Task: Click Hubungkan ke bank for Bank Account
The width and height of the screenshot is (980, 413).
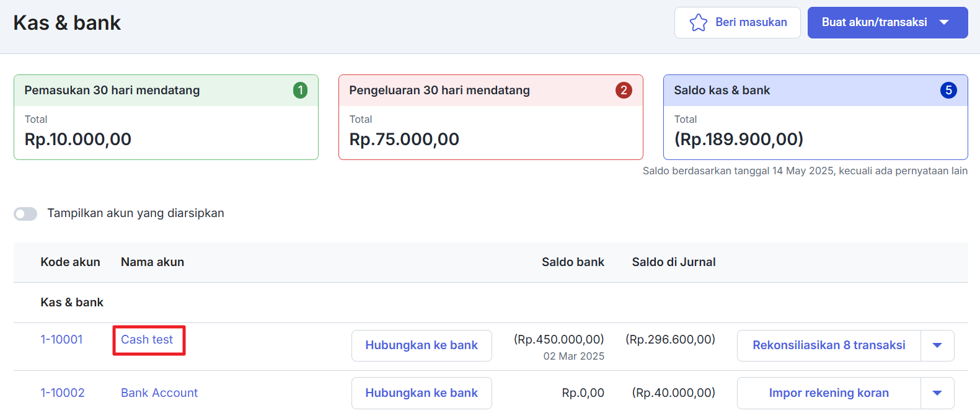Action: 422,393
